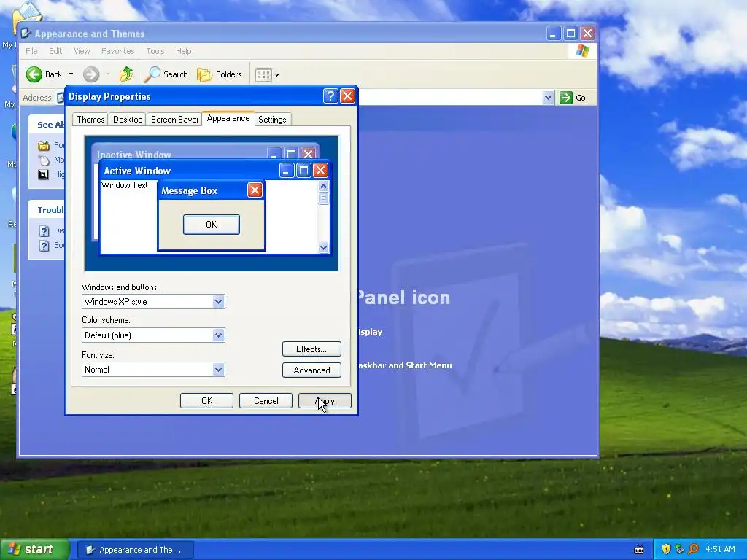
Task: Open the Address bar dropdown arrow
Action: click(x=548, y=98)
